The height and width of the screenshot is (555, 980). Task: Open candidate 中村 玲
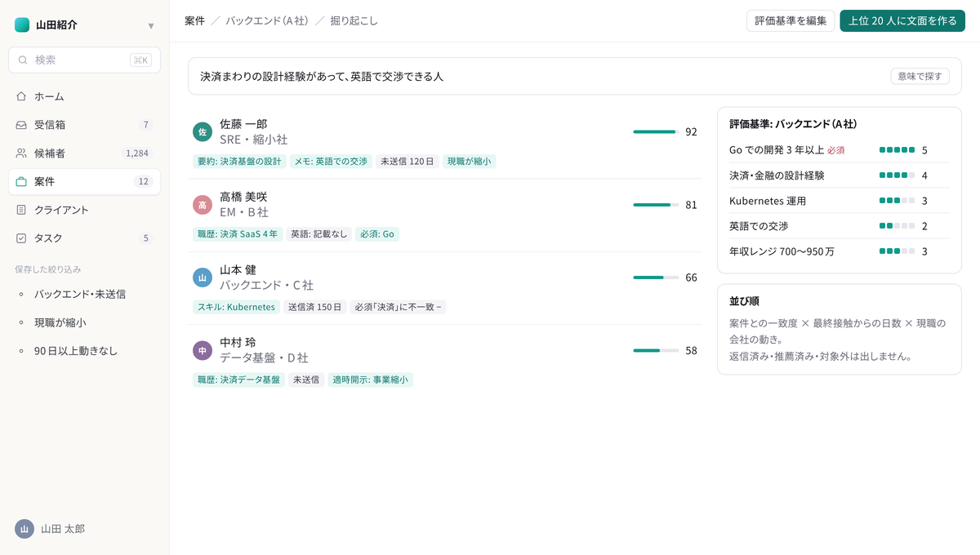tap(445, 361)
